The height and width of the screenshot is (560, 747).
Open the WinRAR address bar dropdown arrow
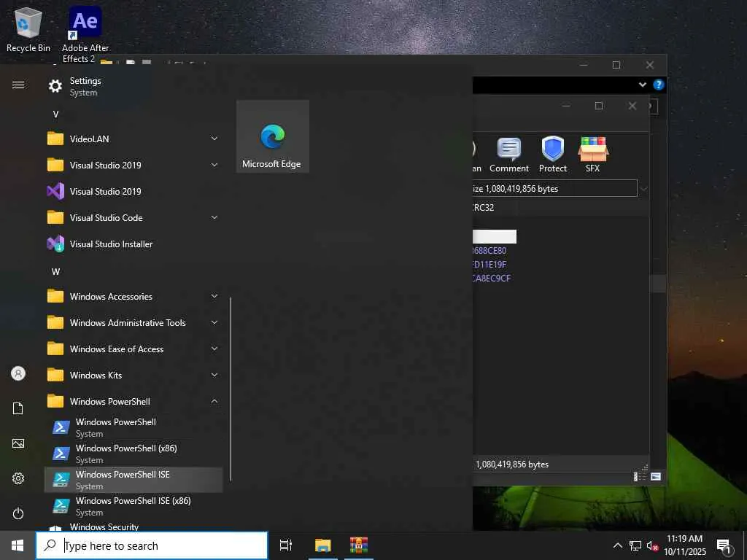click(x=643, y=189)
